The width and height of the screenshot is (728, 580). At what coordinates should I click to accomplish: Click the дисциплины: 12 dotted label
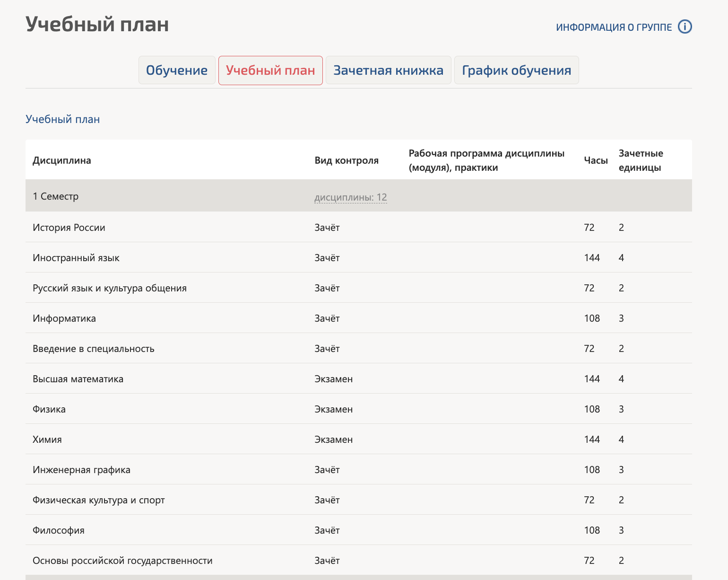click(x=351, y=197)
